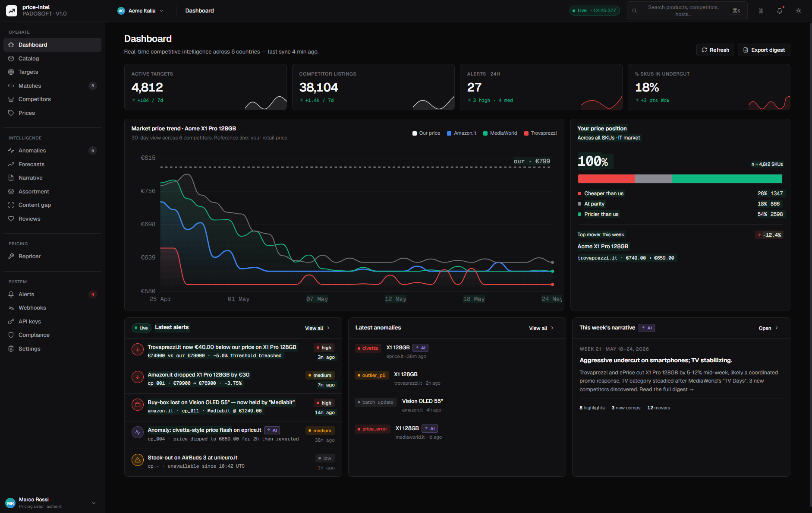Open Anomalies menu item in sidebar
The image size is (812, 513).
point(52,151)
